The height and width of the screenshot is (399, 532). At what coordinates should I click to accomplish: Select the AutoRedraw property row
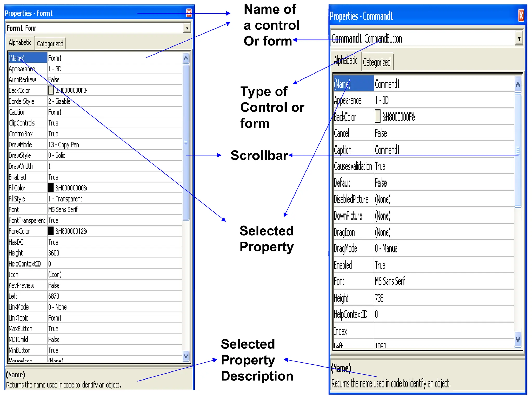click(x=95, y=80)
